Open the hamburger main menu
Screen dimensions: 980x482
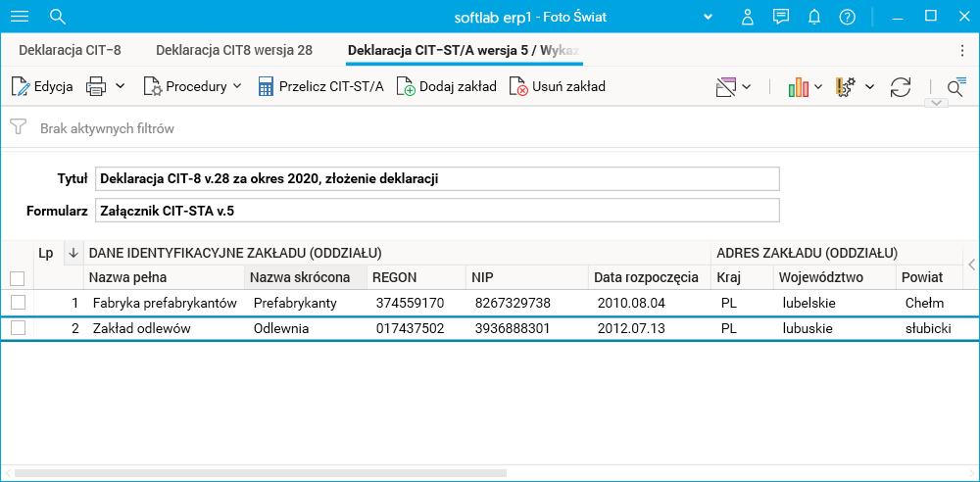click(x=20, y=17)
